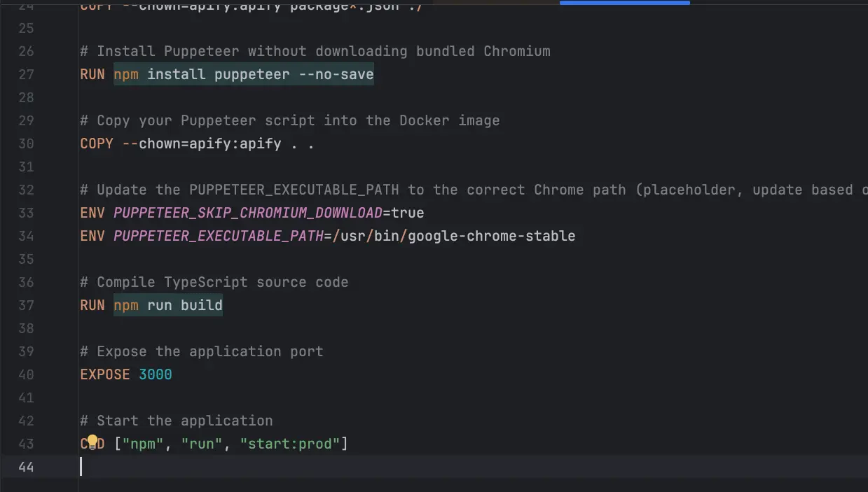The width and height of the screenshot is (868, 492).
Task: Click the comment '# Compile TypeScript source code'
Action: pos(214,282)
